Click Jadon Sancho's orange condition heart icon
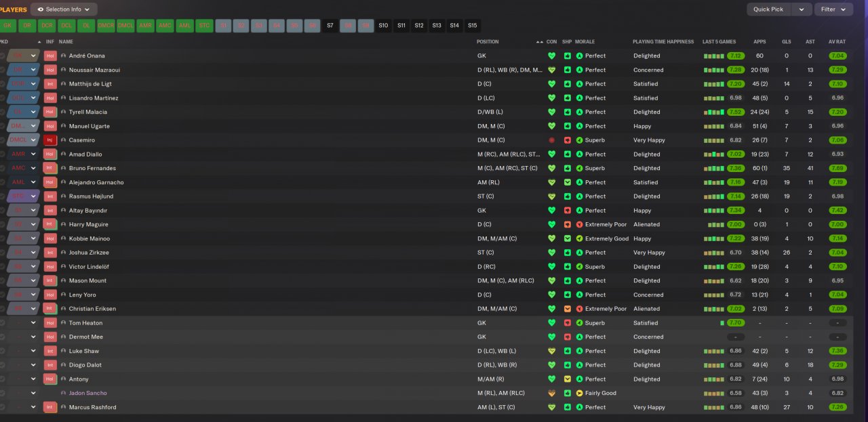Image resolution: width=868 pixels, height=422 pixels. [551, 393]
